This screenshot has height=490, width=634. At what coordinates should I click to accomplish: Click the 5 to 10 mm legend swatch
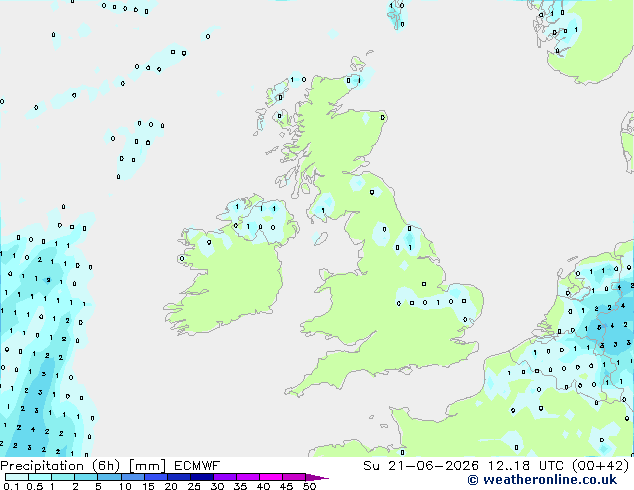point(109,477)
